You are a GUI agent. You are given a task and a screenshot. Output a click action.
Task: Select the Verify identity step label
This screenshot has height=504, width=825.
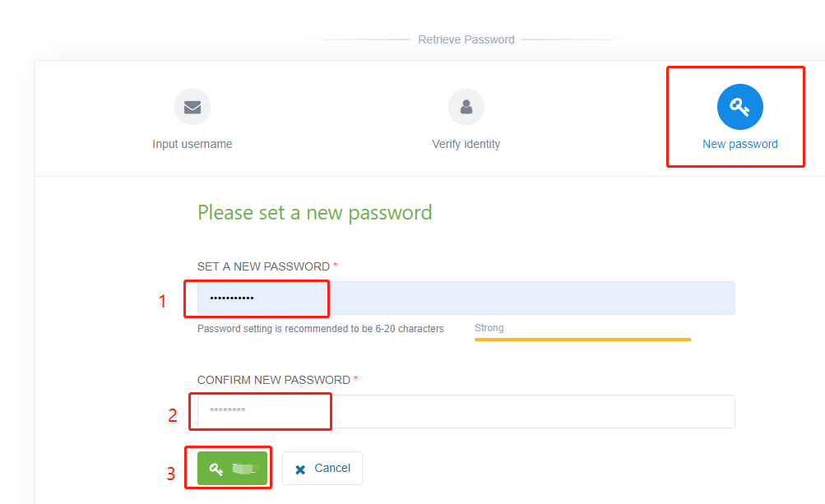point(466,144)
